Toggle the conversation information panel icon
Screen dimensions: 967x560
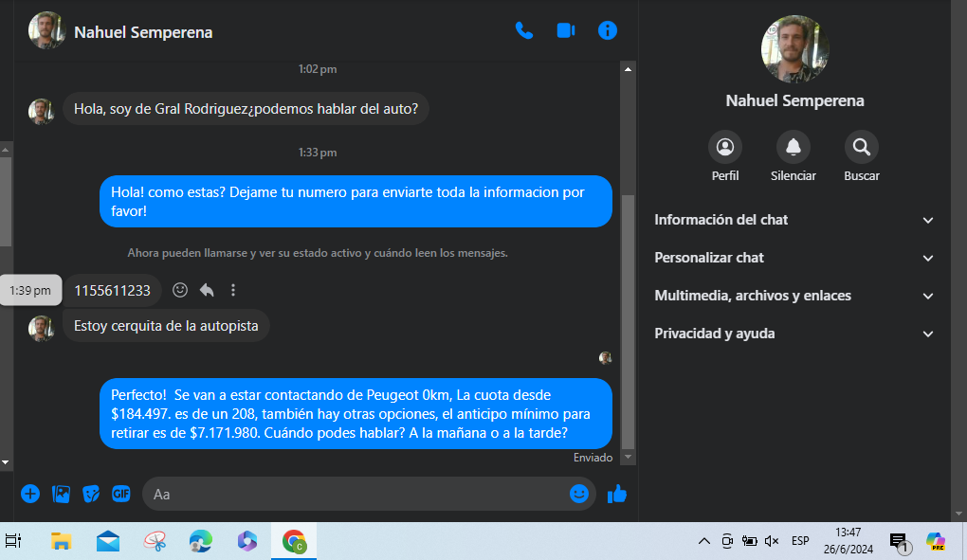608,30
